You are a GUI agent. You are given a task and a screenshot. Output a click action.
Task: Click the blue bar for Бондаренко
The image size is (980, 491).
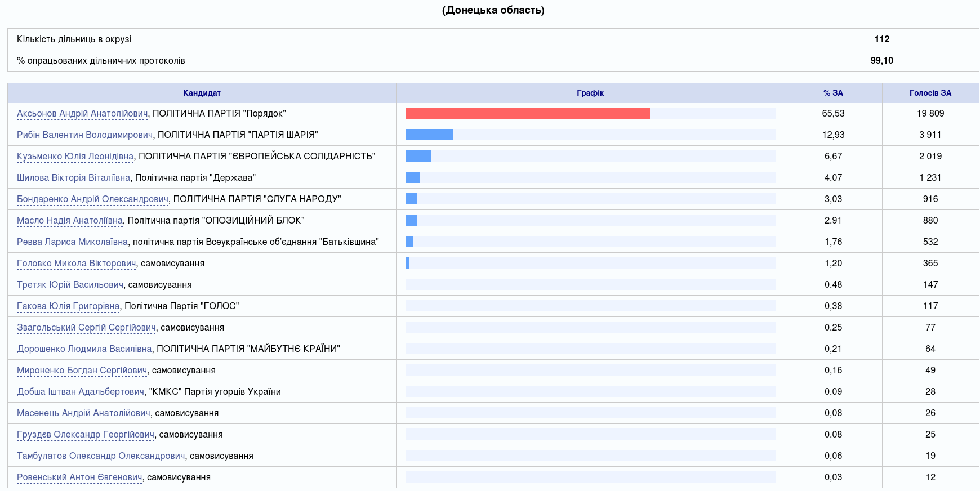tap(411, 199)
